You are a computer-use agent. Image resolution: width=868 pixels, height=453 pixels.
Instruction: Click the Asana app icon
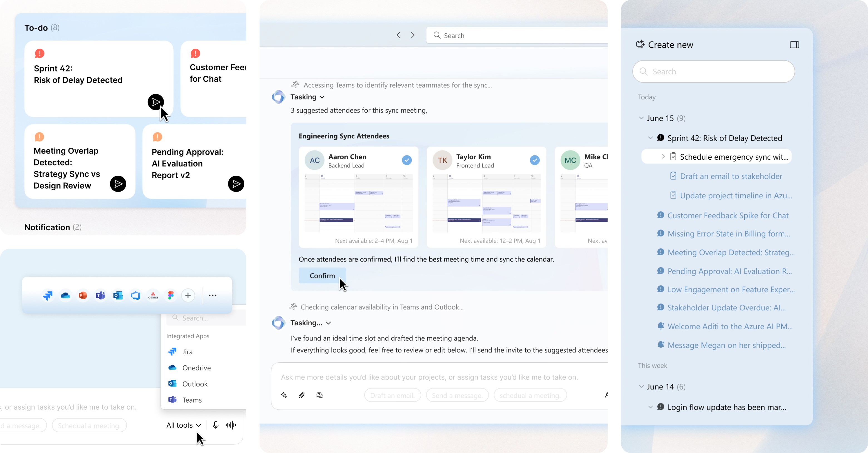[x=153, y=295]
